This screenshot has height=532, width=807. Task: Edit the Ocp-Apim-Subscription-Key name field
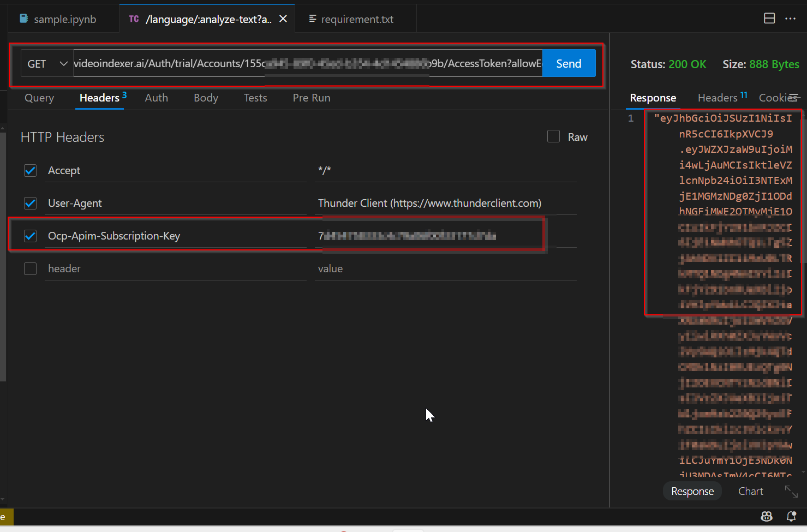click(x=175, y=236)
